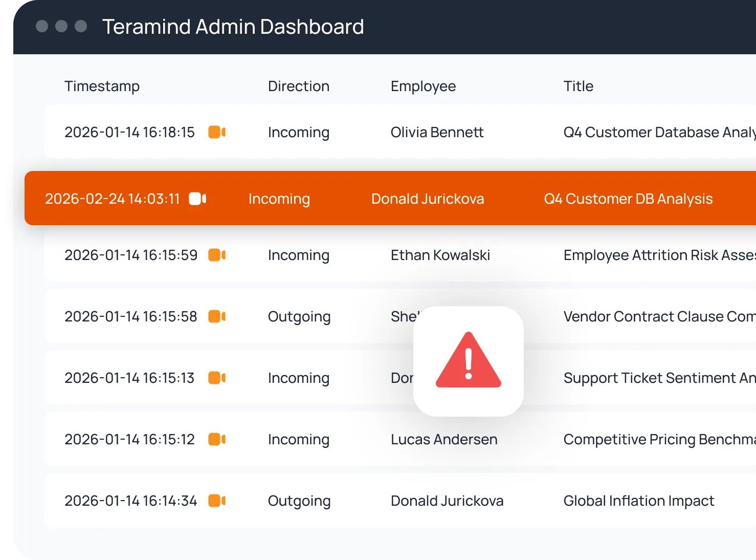
Task: Select Olivia Bennett employee name
Action: 437,132
